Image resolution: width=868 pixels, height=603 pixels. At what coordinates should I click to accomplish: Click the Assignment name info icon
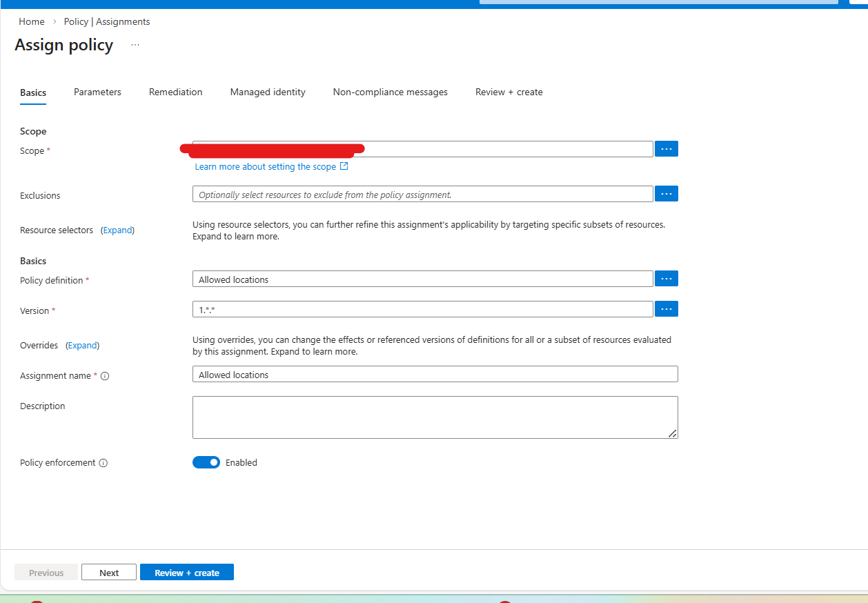(x=105, y=376)
